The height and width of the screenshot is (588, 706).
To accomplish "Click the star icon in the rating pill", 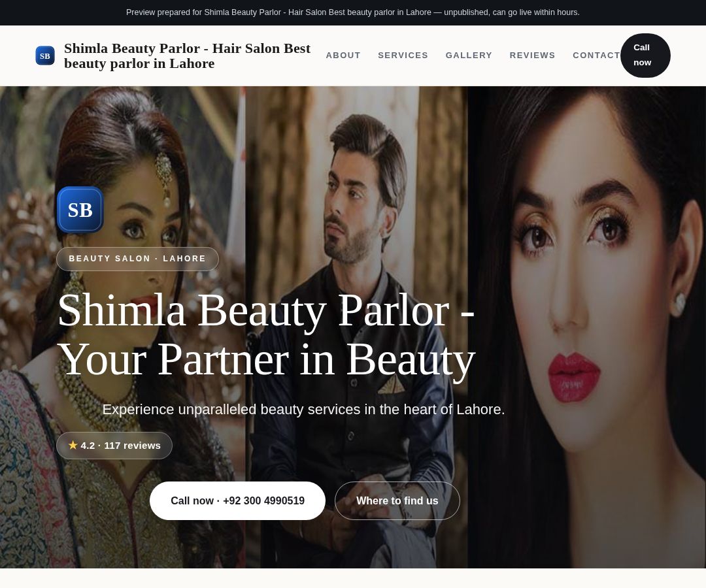I will click(73, 445).
